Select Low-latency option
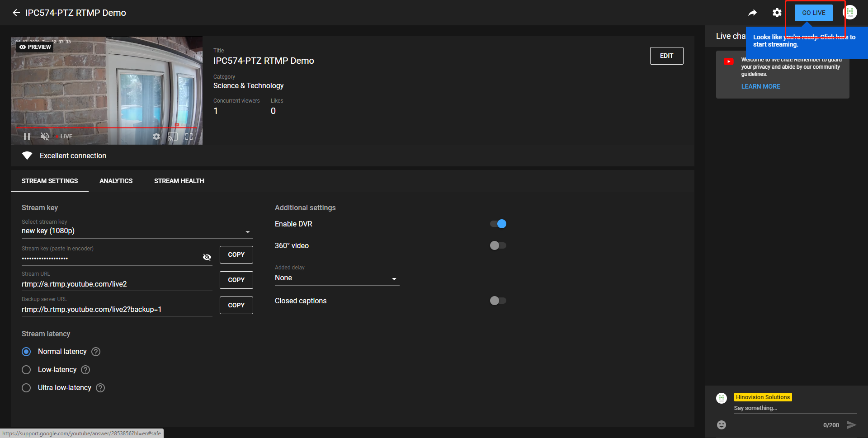This screenshot has width=868, height=438. pos(26,370)
